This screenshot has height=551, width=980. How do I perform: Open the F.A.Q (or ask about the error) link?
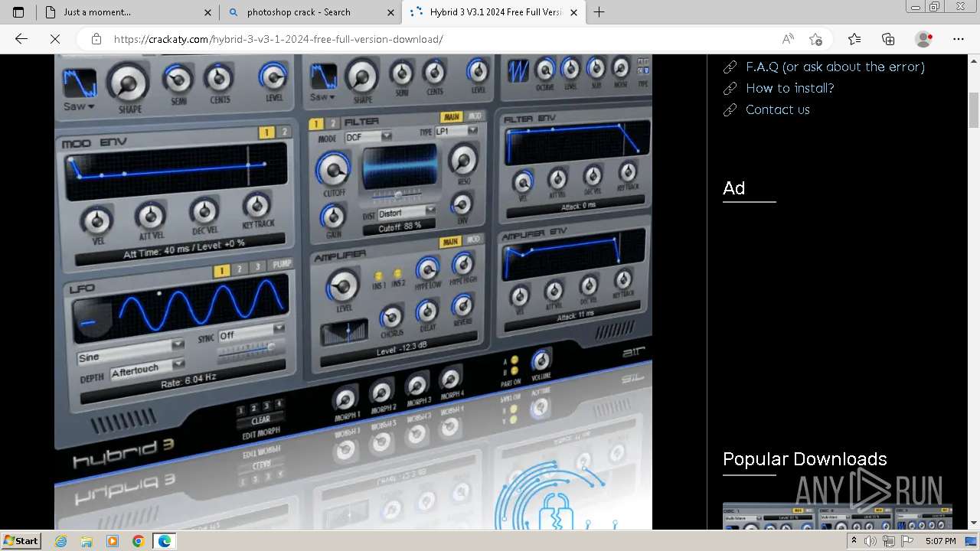coord(835,67)
